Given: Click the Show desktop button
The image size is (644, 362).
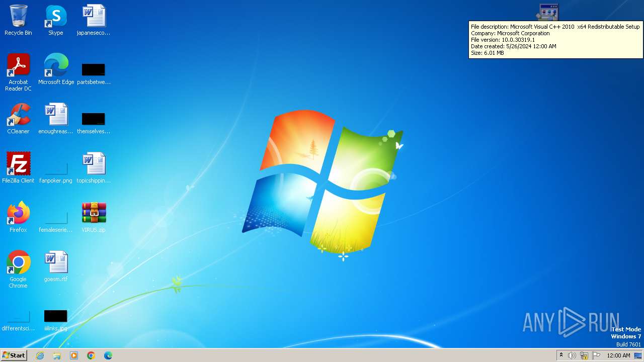Looking at the screenshot, I should click(638, 355).
